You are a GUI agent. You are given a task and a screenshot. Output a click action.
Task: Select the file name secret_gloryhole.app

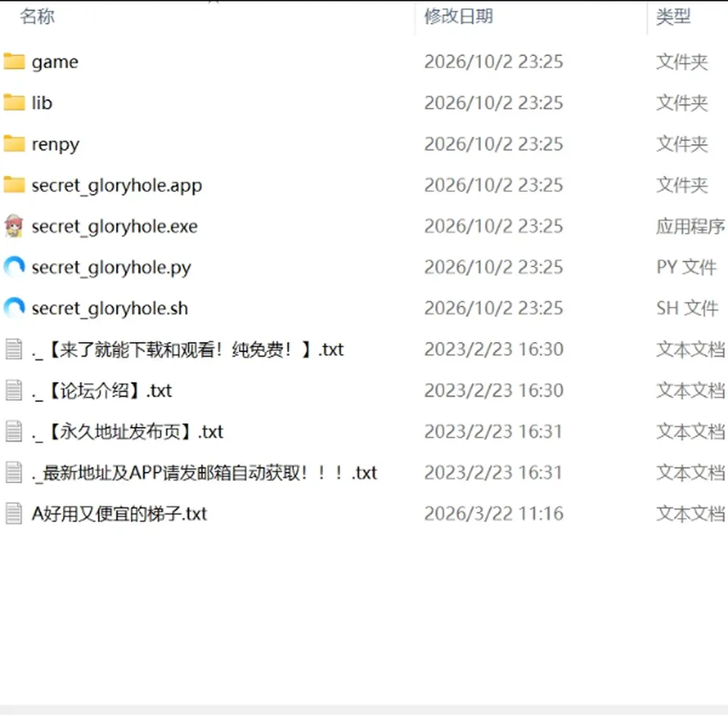pos(117,186)
